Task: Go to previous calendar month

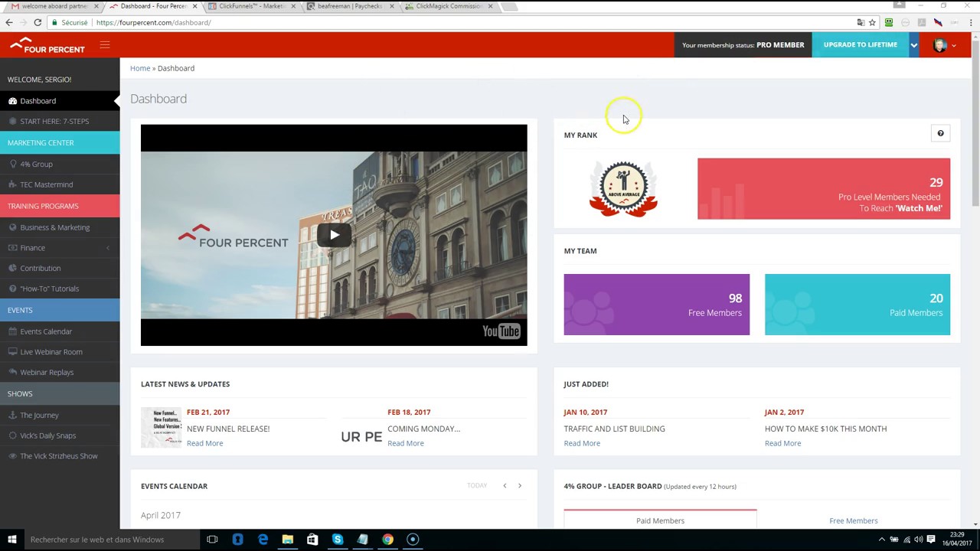Action: pos(505,486)
